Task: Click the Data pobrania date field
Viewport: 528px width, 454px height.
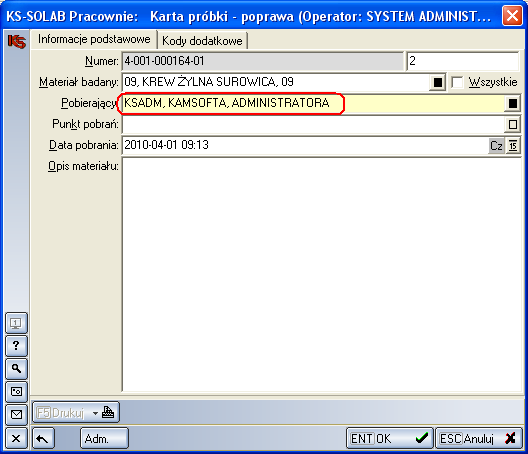Action: [305, 146]
